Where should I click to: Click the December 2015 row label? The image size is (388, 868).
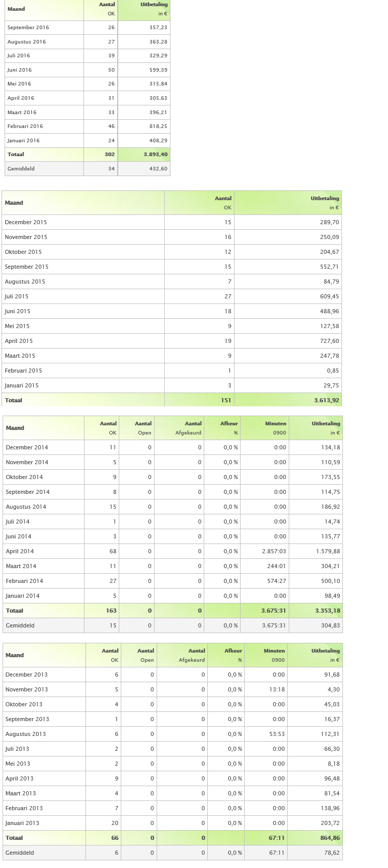pyautogui.click(x=26, y=223)
